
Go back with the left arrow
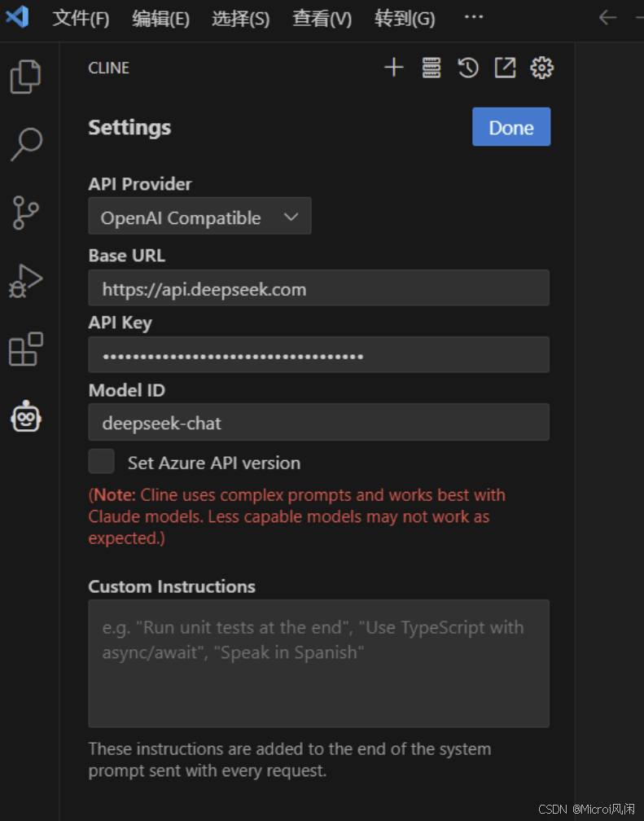tap(607, 17)
